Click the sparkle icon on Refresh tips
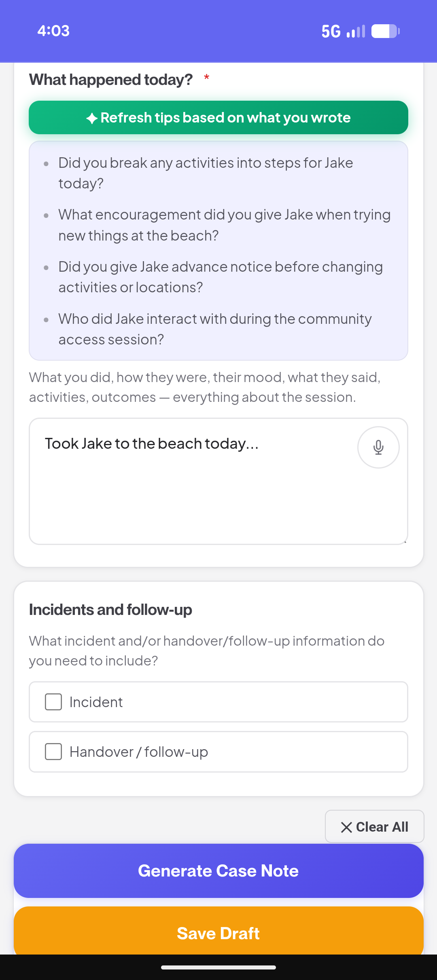 [92, 118]
